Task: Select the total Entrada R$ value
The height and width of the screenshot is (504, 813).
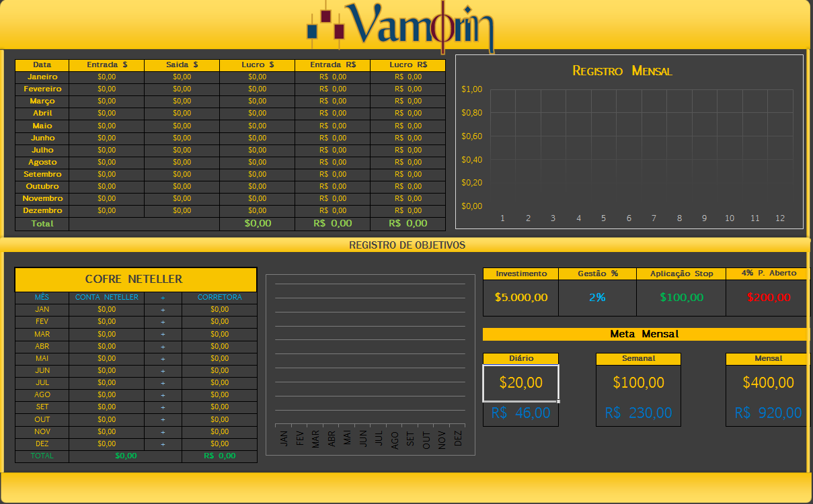Action: pos(333,223)
